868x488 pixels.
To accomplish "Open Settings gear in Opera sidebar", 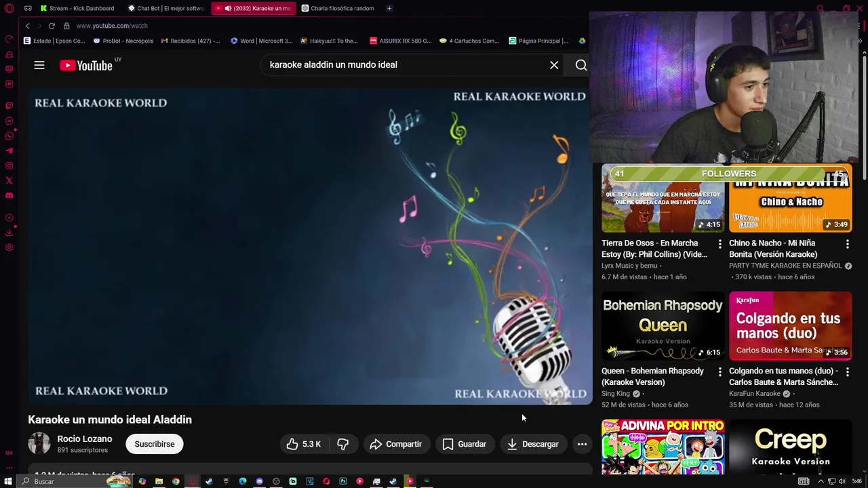I will pos(9,247).
